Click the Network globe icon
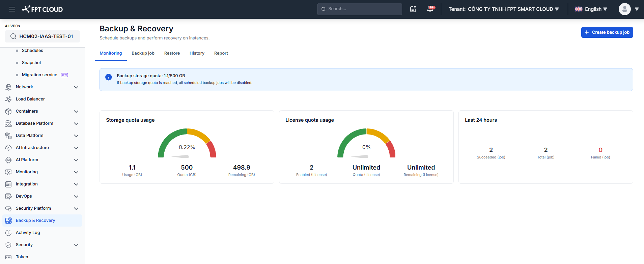644x264 pixels. pyautogui.click(x=8, y=87)
